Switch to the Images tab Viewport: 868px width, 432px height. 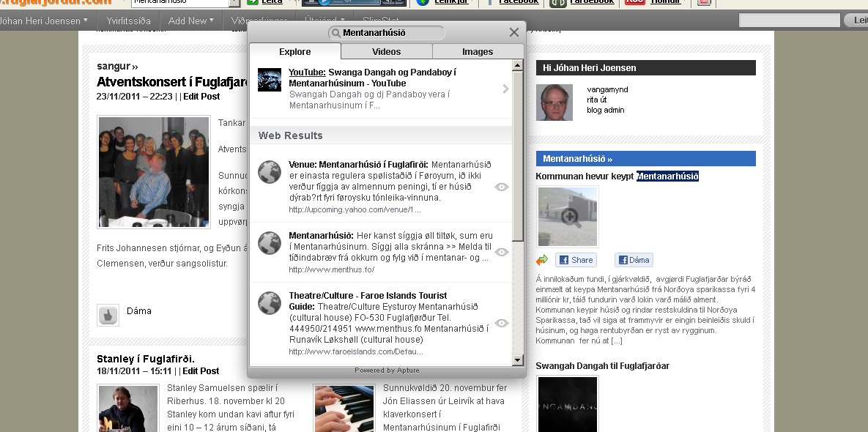coord(477,51)
